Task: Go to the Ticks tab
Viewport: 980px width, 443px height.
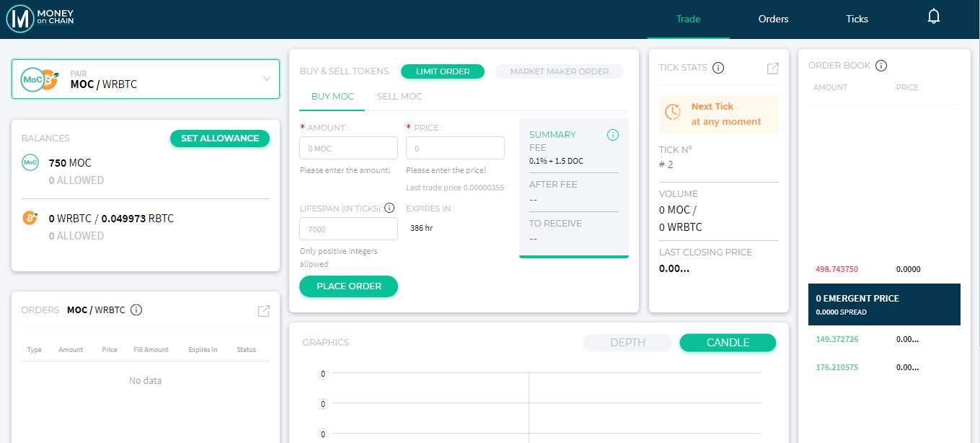Action: [857, 19]
